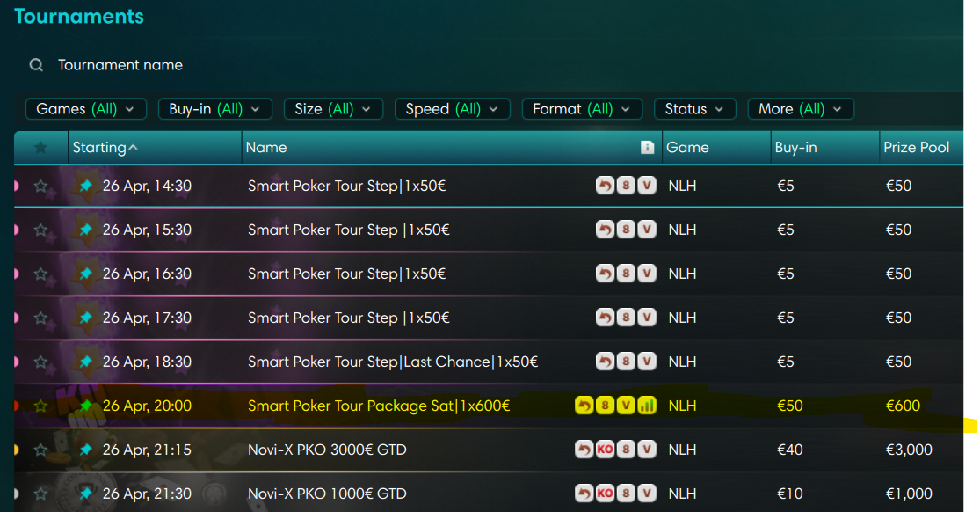The height and width of the screenshot is (512, 980).
Task: Click the yellow square marker at right edge
Action: coord(970,427)
